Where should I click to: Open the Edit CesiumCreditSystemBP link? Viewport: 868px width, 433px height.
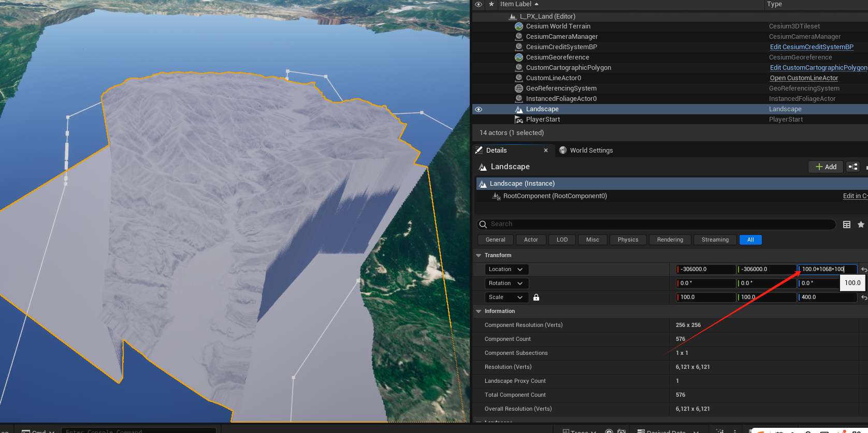(x=811, y=47)
